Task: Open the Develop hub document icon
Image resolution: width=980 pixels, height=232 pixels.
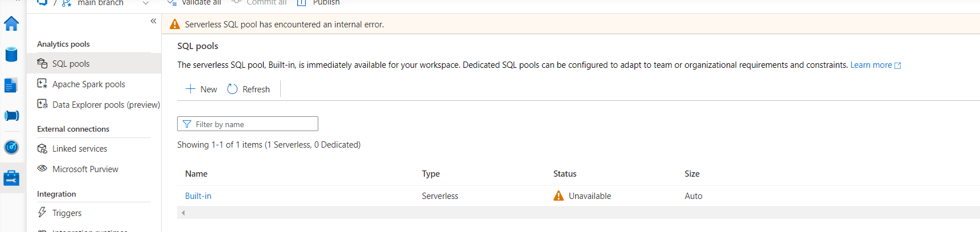Action: [x=11, y=86]
